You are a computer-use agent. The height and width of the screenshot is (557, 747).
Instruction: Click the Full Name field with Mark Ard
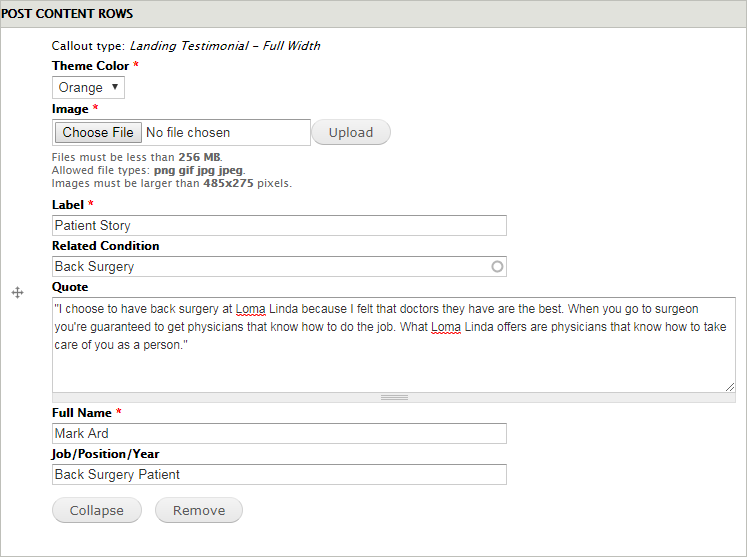[x=279, y=433]
